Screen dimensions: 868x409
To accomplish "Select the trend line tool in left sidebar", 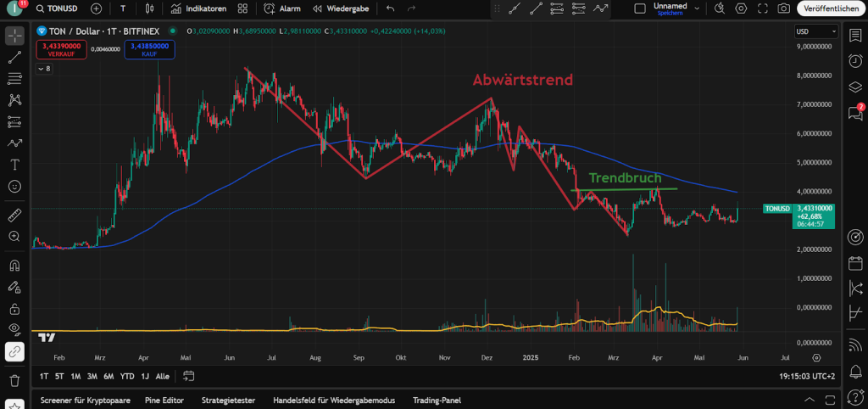I will 15,57.
